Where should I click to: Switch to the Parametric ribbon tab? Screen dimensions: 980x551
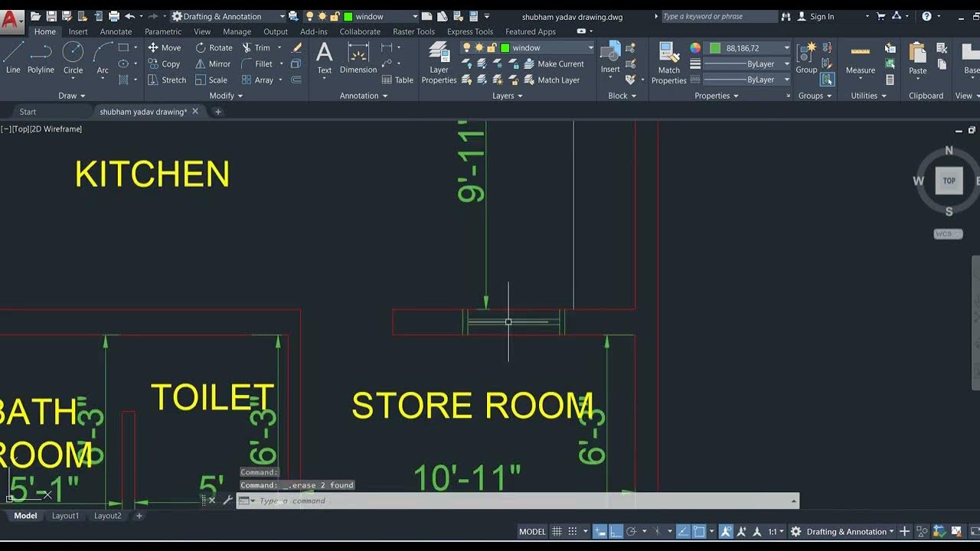pos(163,31)
